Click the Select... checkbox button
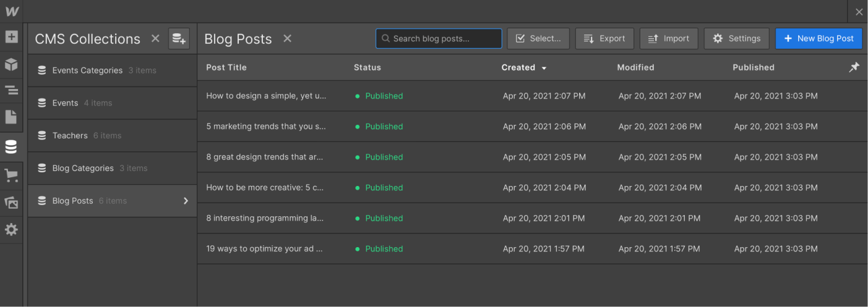Screen dimensions: 868x307 click(x=538, y=38)
